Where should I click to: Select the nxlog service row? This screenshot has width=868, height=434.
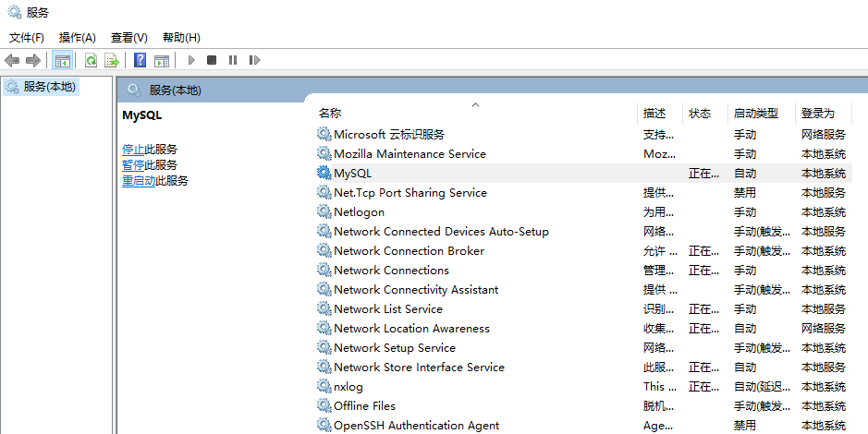(x=348, y=387)
